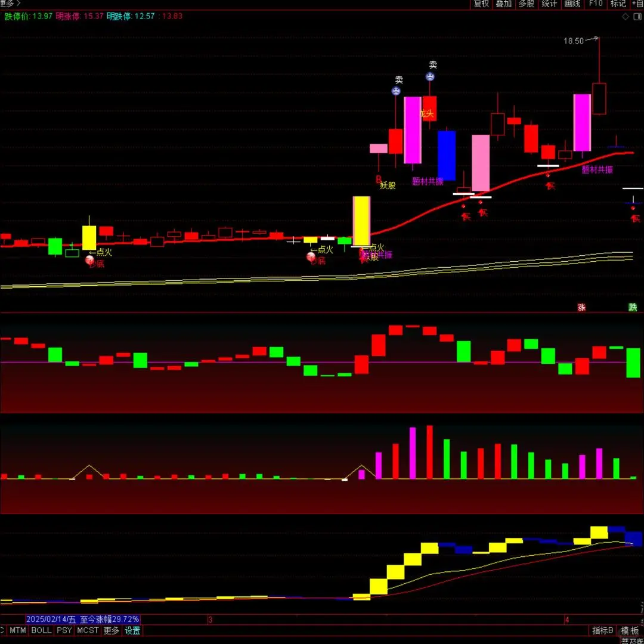The width and height of the screenshot is (644, 644).
Task: Switch to the BOLL indicator tab
Action: [x=42, y=630]
